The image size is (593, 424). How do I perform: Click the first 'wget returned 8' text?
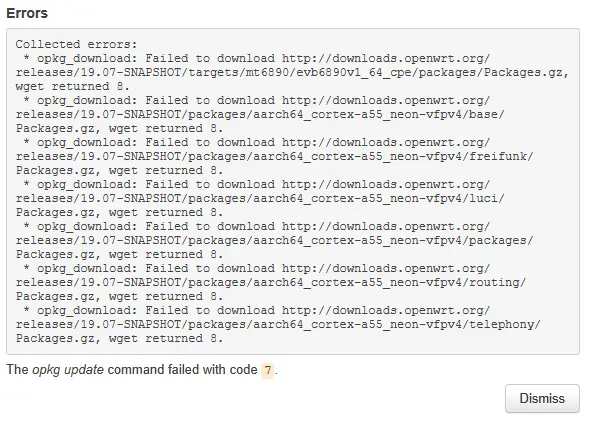click(73, 86)
